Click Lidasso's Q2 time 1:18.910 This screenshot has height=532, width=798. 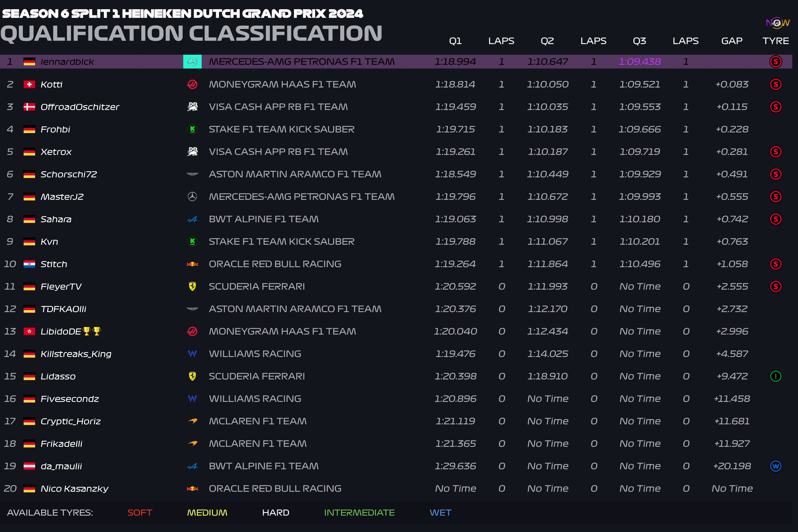pos(547,376)
